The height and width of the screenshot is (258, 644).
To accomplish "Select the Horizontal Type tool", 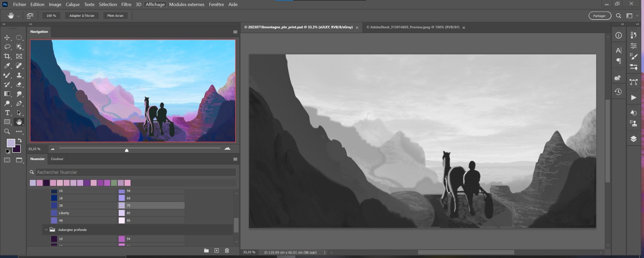I will (7, 113).
